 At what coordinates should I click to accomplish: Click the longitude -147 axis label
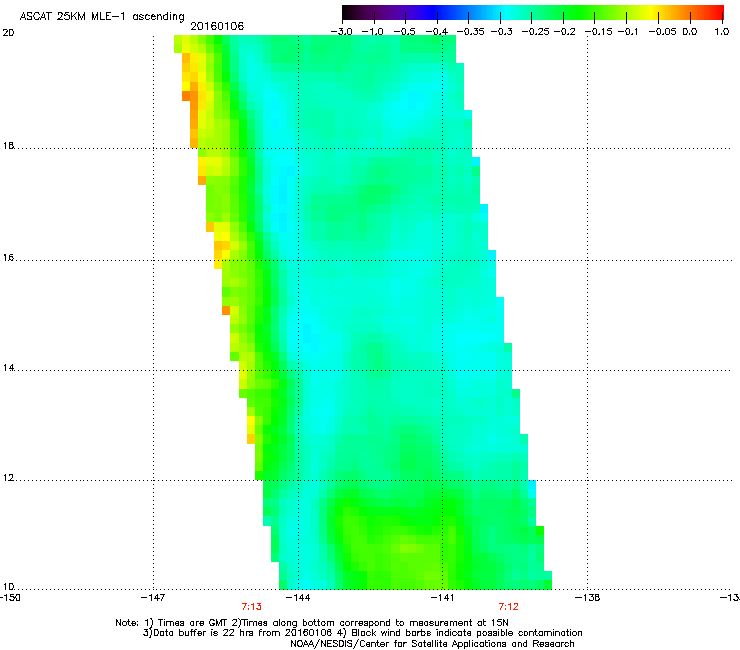click(153, 598)
